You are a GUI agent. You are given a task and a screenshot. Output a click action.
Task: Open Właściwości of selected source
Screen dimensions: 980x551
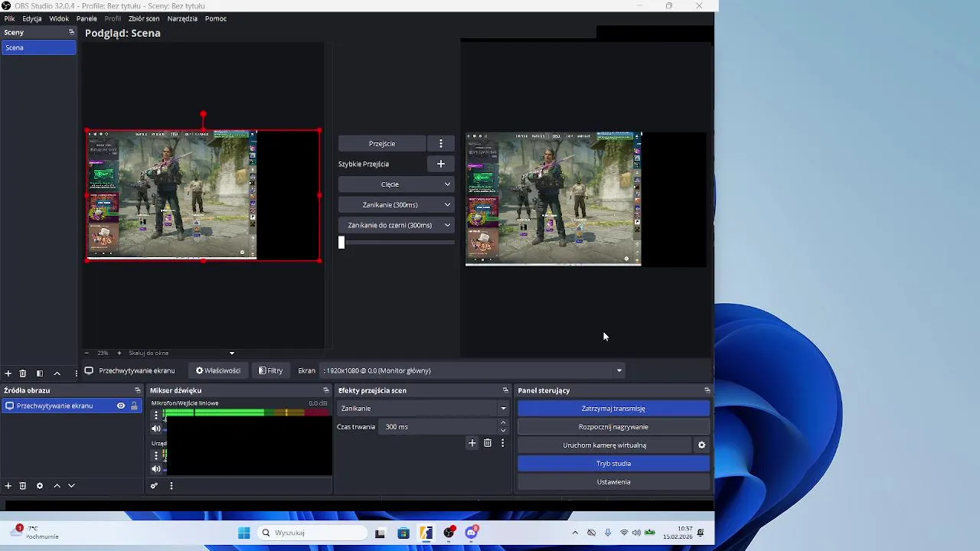click(218, 370)
